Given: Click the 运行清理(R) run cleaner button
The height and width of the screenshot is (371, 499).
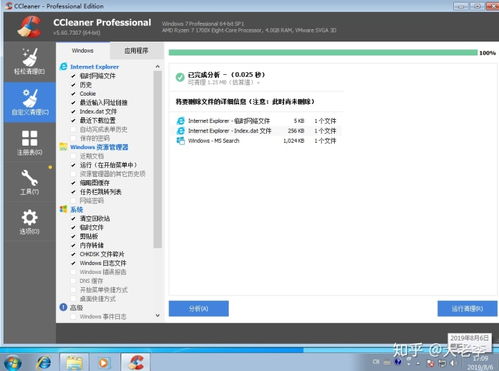Looking at the screenshot, I should [467, 309].
